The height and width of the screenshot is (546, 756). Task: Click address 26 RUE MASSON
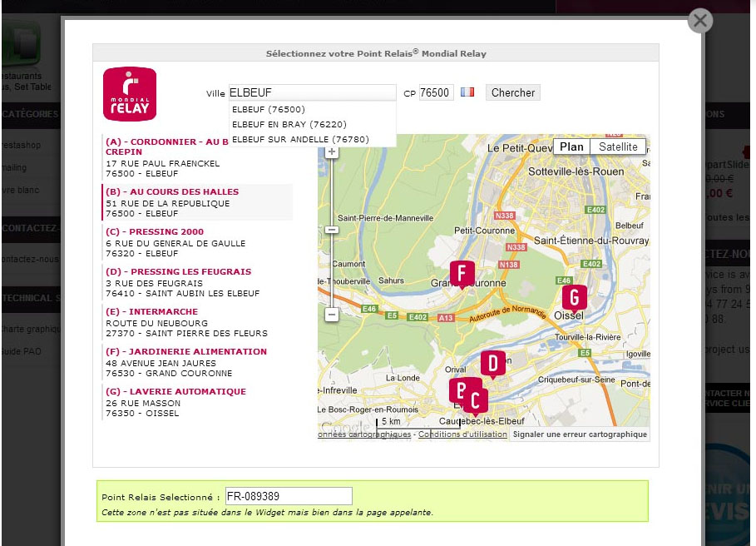click(143, 403)
